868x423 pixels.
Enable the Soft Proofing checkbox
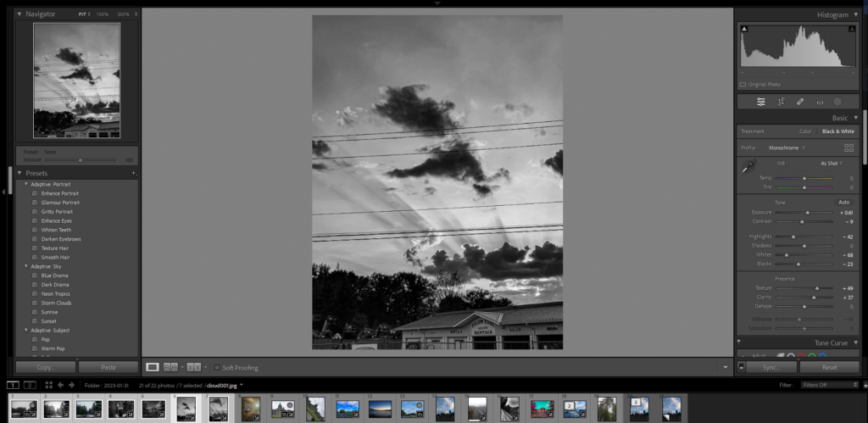[217, 367]
